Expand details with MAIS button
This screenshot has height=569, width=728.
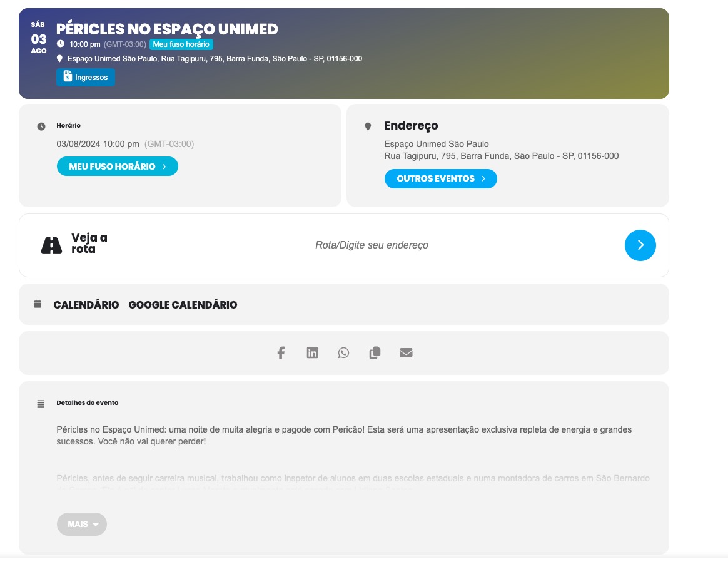point(82,525)
